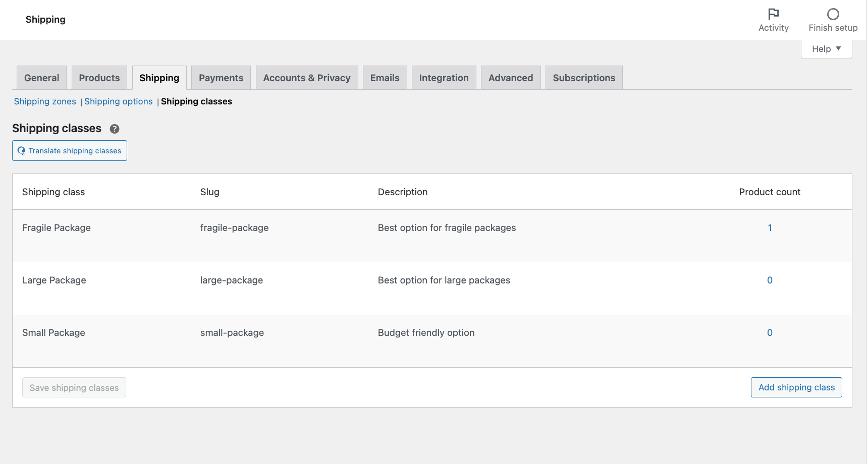Click the help question mark beside Shipping classes
This screenshot has height=464, width=868.
click(115, 129)
